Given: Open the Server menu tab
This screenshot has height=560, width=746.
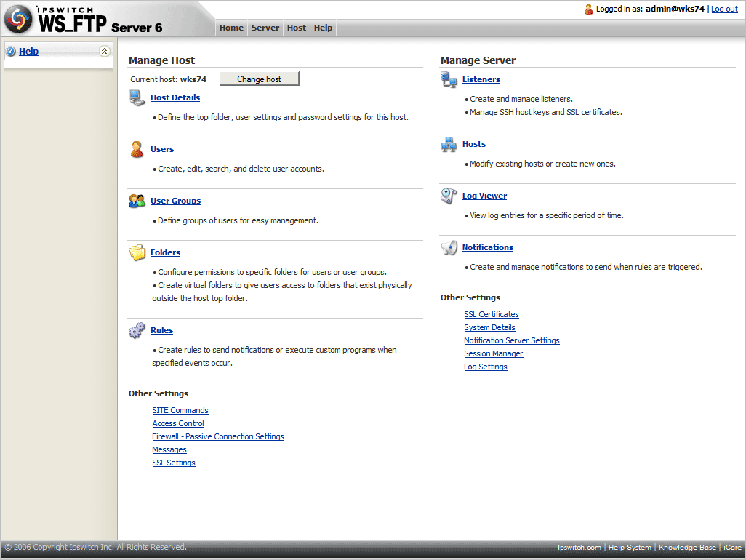Looking at the screenshot, I should [265, 28].
